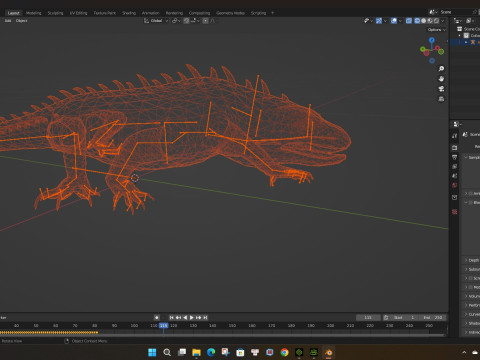Click the blue Z axis on navigation gizmo
The height and width of the screenshot is (360, 480).
point(432,40)
